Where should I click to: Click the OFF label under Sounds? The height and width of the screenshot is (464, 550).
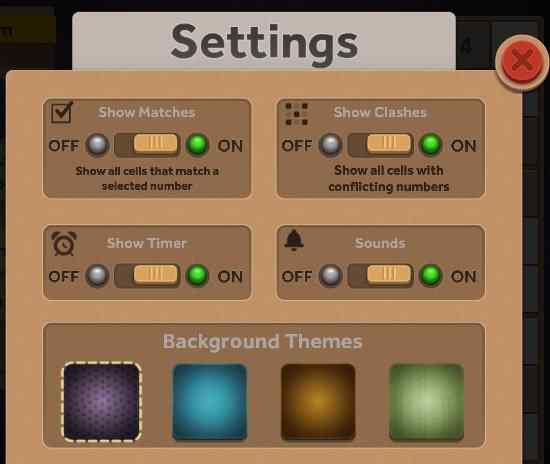click(297, 277)
